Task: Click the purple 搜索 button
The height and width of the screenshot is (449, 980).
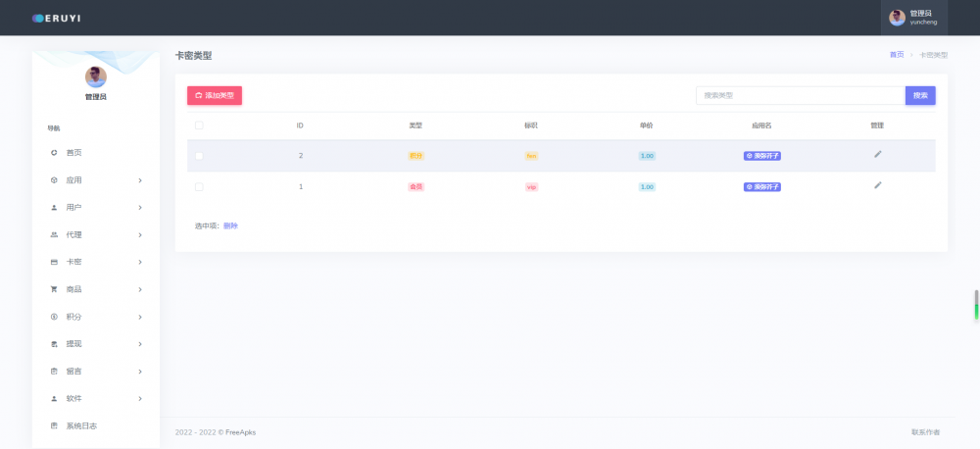Action: 919,95
